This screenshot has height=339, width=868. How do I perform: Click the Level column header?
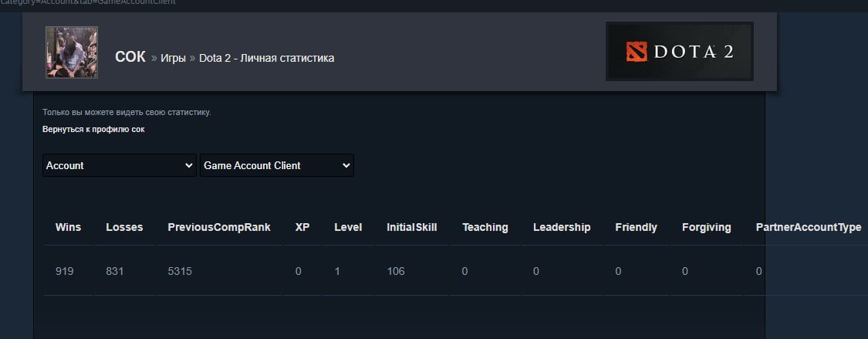pos(348,227)
